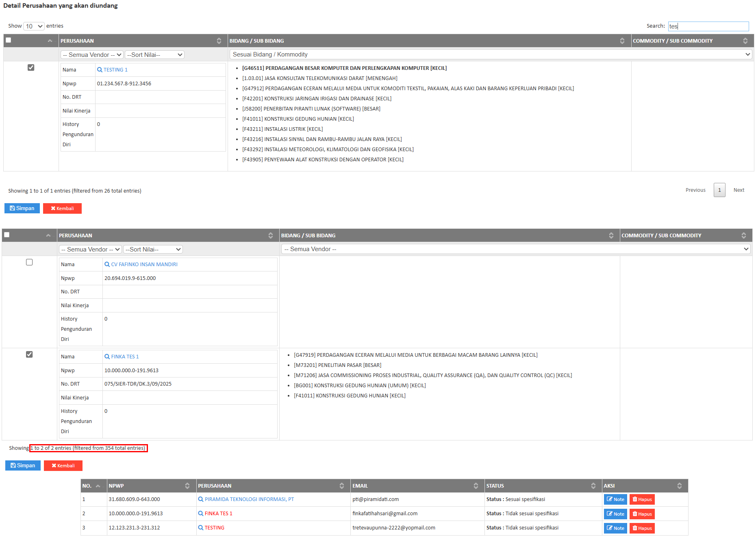Image resolution: width=756 pixels, height=538 pixels.
Task: Click the upper Simpan button
Action: (x=22, y=208)
